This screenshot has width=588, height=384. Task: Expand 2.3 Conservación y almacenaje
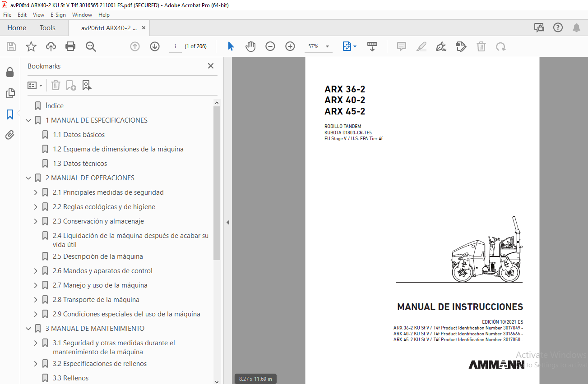point(36,221)
